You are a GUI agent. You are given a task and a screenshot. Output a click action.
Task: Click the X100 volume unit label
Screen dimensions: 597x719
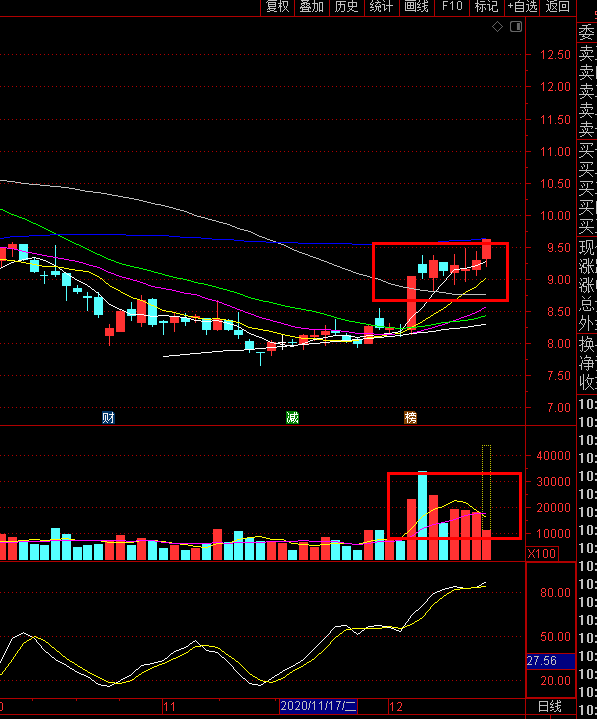[x=542, y=553]
